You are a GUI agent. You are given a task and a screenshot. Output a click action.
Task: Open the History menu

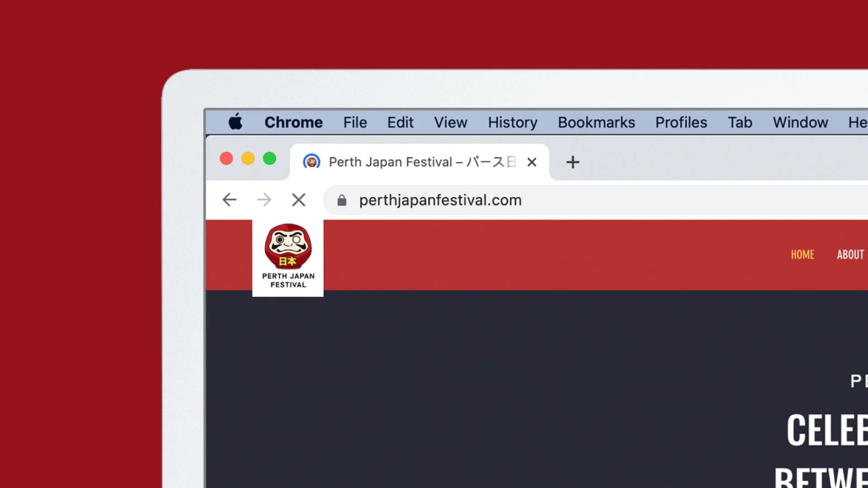coord(512,122)
